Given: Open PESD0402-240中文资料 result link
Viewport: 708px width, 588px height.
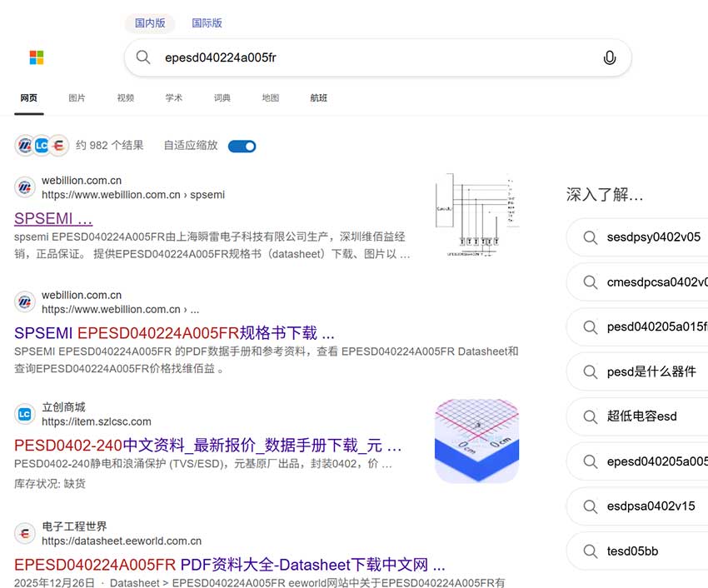Looking at the screenshot, I should [x=207, y=446].
